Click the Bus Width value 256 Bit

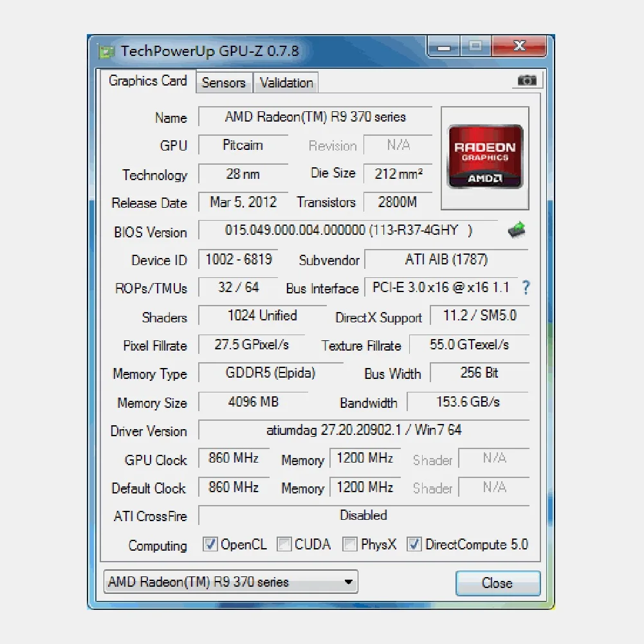pyautogui.click(x=480, y=373)
